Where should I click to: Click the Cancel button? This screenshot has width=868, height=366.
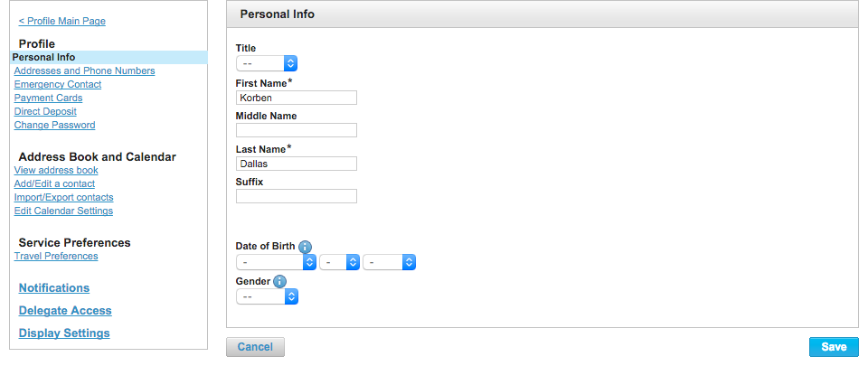pos(255,347)
